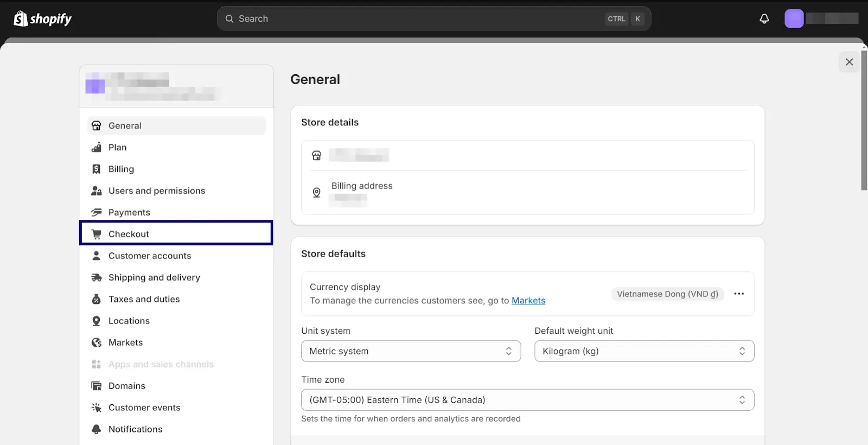Go to Customer events settings
This screenshot has height=445, width=868.
click(x=176, y=408)
